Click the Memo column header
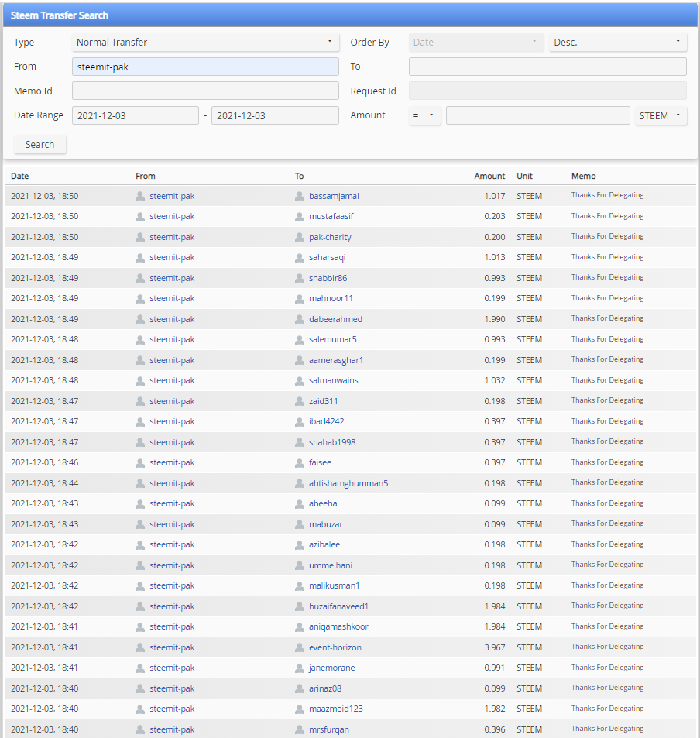The image size is (700, 738). (x=583, y=176)
